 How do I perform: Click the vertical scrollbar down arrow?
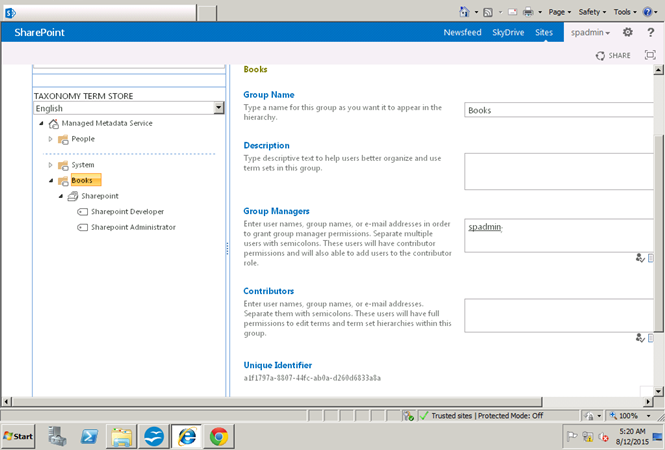tap(659, 391)
